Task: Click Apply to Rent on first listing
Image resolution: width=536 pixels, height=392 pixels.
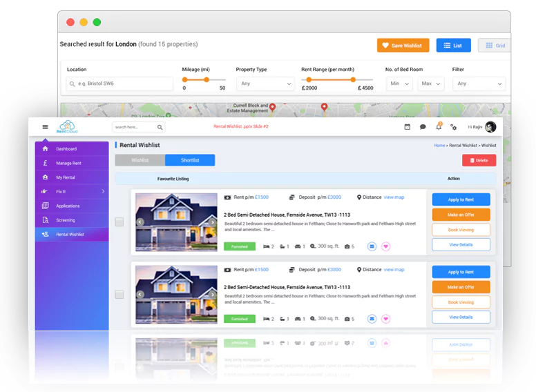Action: (x=461, y=199)
